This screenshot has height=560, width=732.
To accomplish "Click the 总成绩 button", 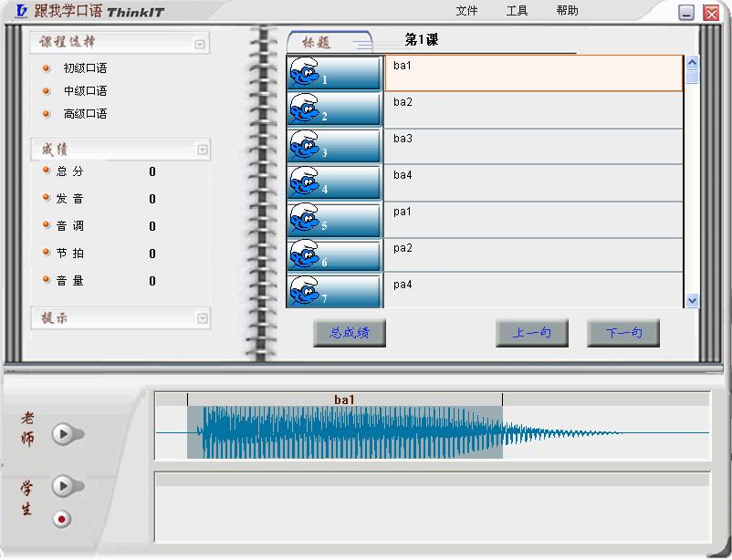I will pos(350,333).
